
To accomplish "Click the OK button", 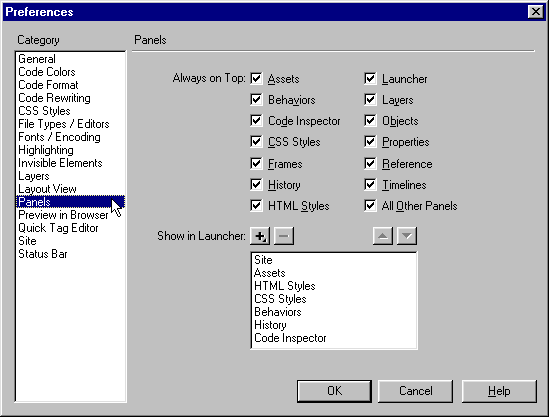I will coord(334,391).
